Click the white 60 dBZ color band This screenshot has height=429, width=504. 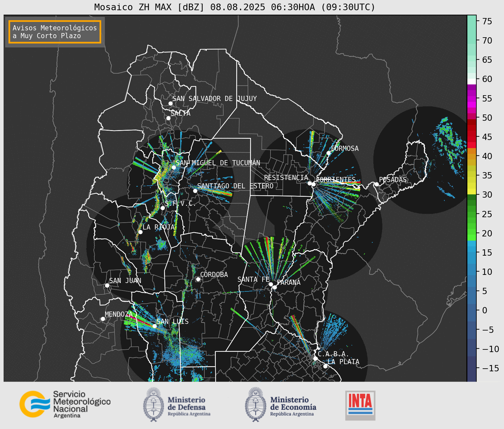coord(472,81)
